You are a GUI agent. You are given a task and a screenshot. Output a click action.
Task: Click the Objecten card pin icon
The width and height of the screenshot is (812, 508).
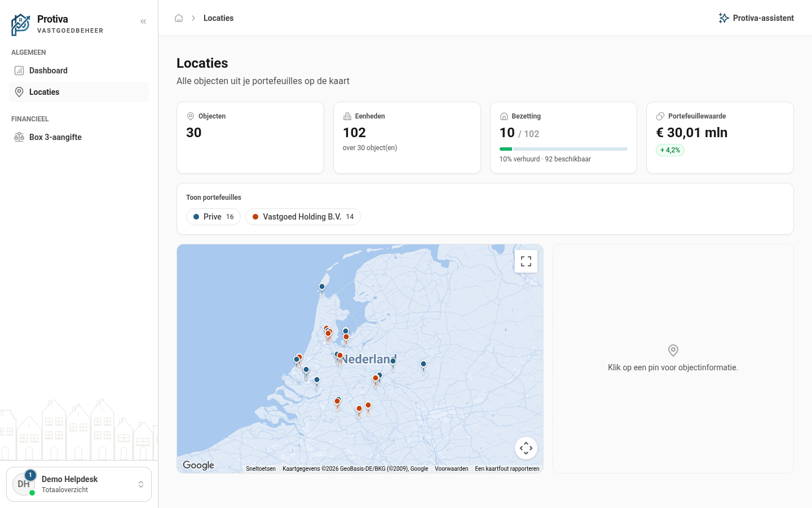(x=191, y=116)
